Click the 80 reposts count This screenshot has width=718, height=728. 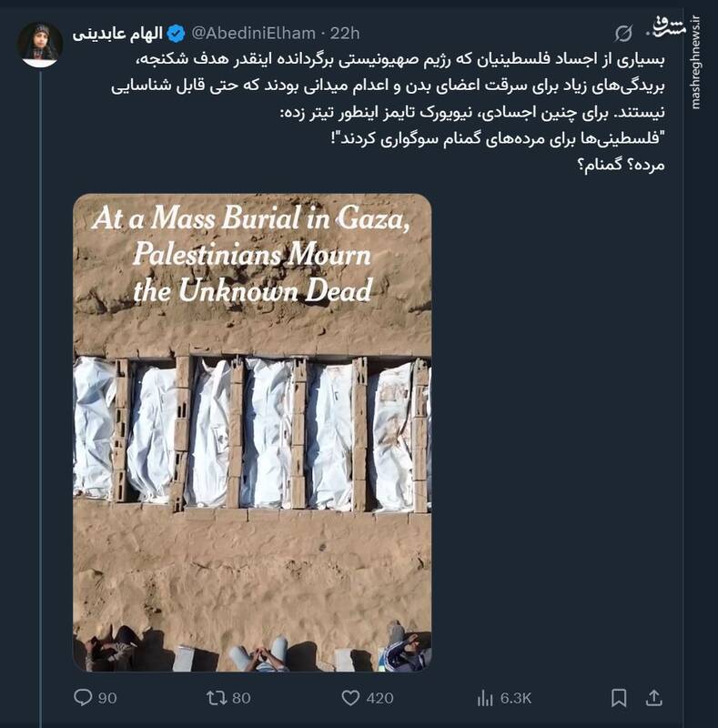pyautogui.click(x=241, y=698)
